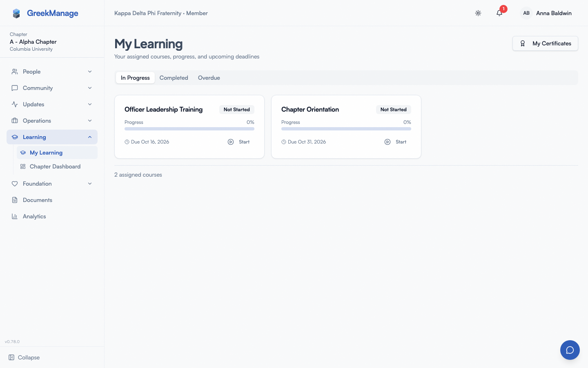Viewport: 588px width, 368px height.
Task: Click Officer Leadership Training progress bar
Action: tap(189, 129)
